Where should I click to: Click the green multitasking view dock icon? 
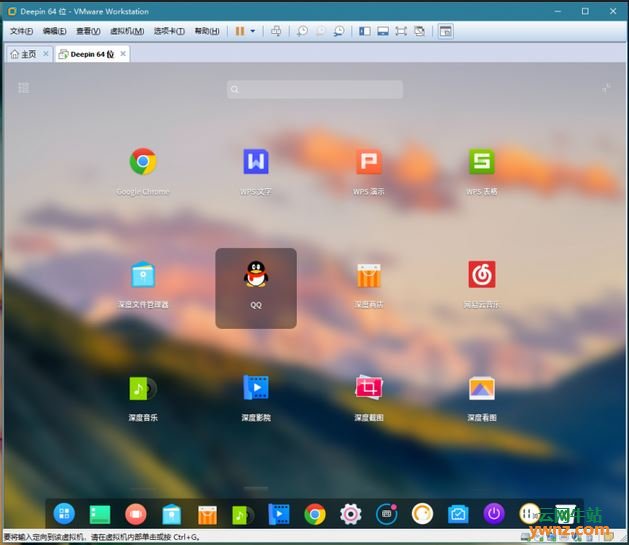pyautogui.click(x=100, y=515)
